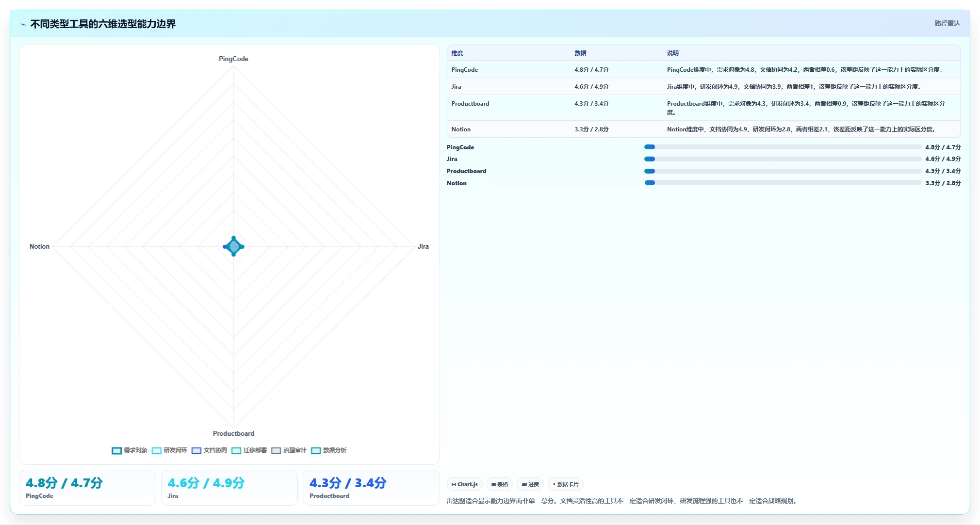Screen dimensions: 980x525
Task: Select the Productboard cell in the table
Action: coord(470,104)
